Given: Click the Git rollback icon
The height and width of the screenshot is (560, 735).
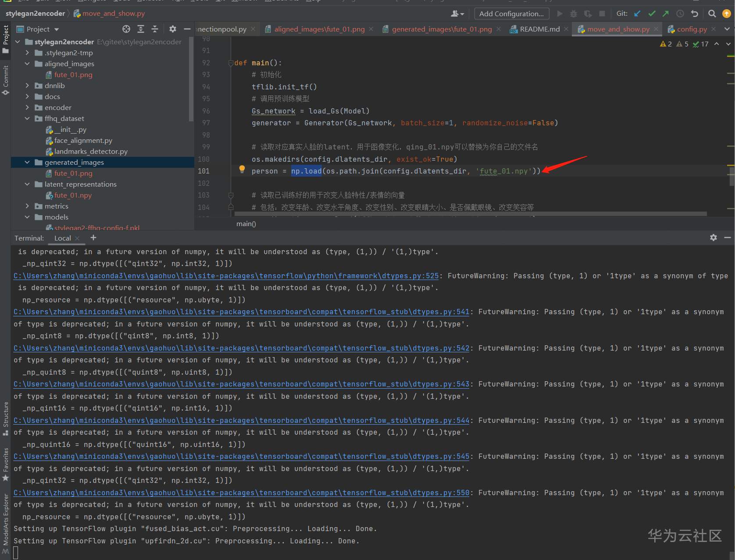Looking at the screenshot, I should [x=695, y=14].
